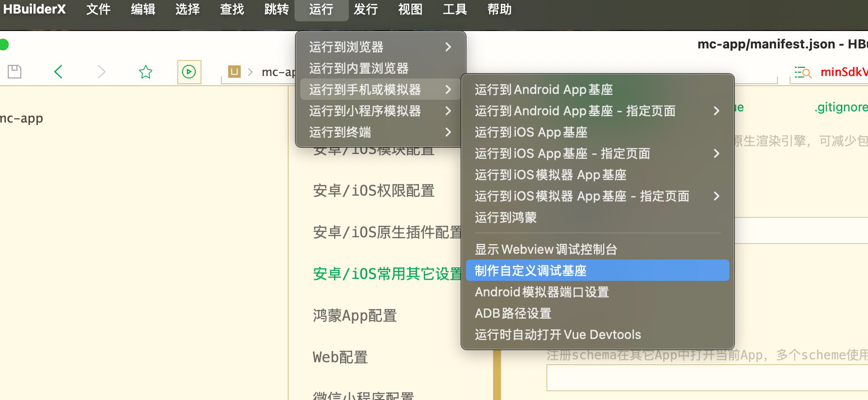Screen dimensions: 868x400
Task: Open the 工具 menu
Action: pyautogui.click(x=455, y=9)
